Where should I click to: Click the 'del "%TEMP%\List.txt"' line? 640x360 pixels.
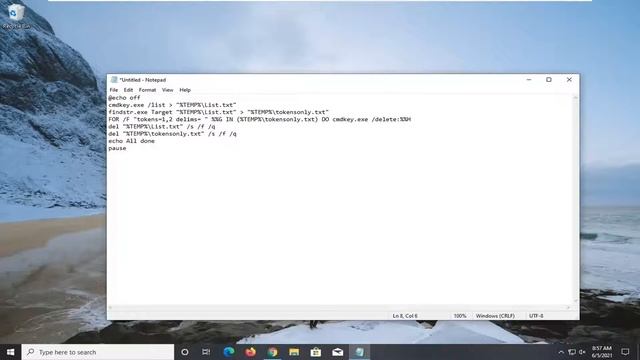tap(162, 127)
